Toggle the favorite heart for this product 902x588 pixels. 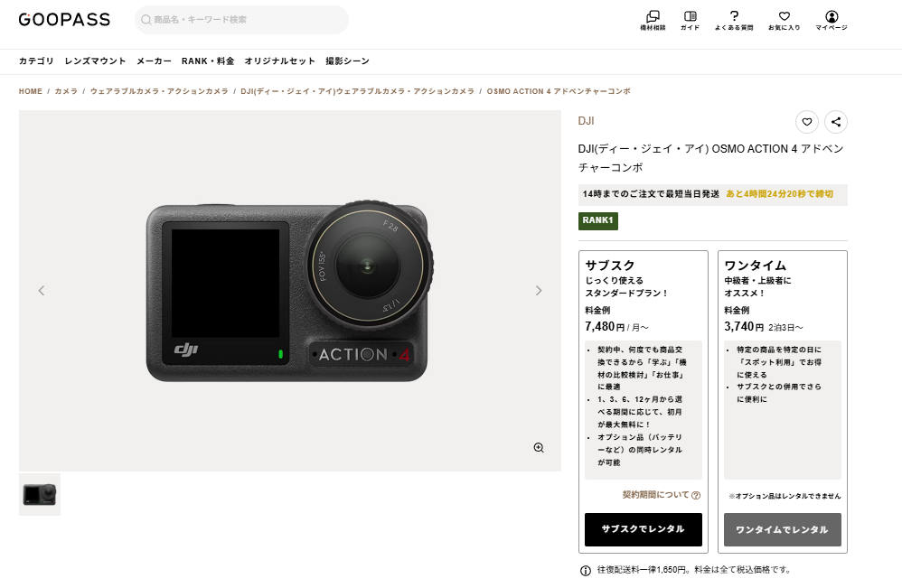click(807, 122)
